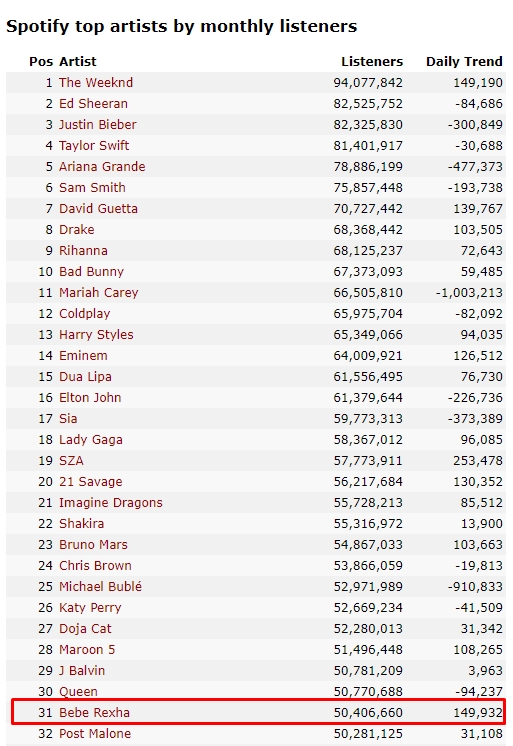Click highlighted Bebe Rexha link

tap(94, 712)
